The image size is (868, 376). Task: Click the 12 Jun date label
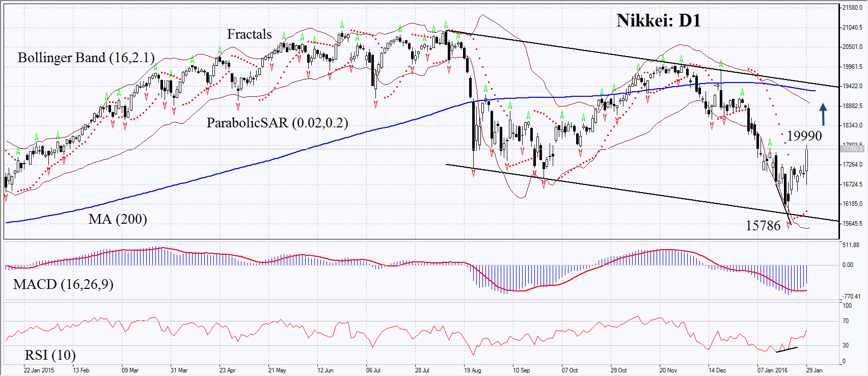pos(325,370)
